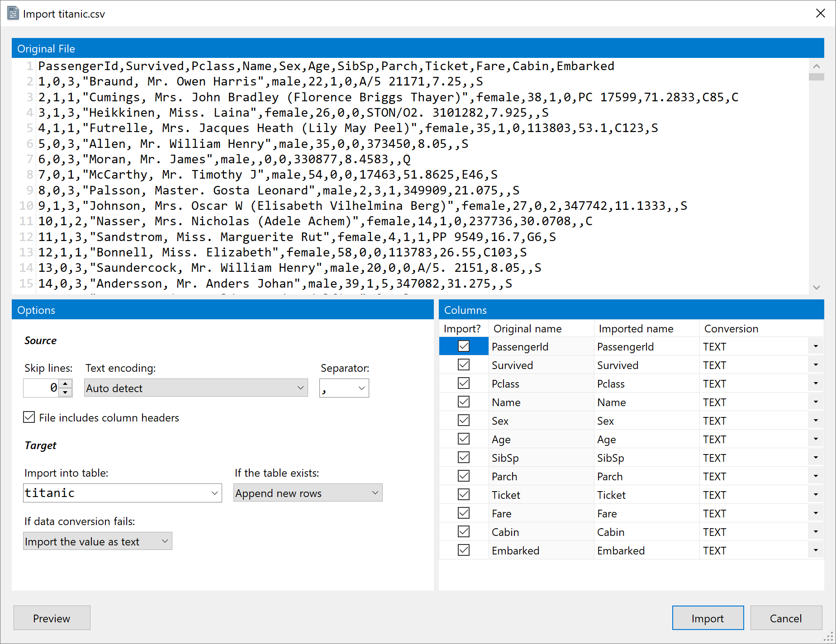Open the conversion dropdown for the PassengerId row

(816, 346)
